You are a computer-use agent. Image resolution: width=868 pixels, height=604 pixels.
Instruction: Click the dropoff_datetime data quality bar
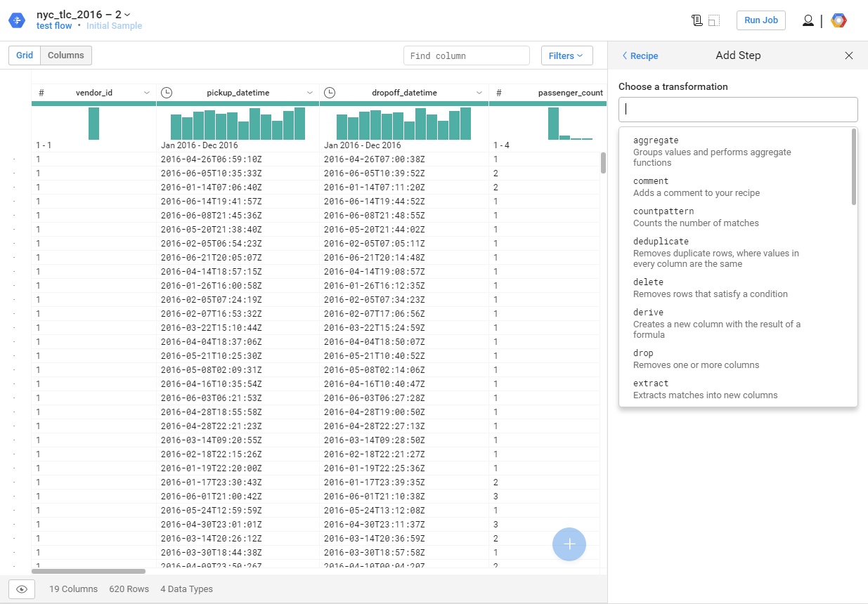[404, 104]
